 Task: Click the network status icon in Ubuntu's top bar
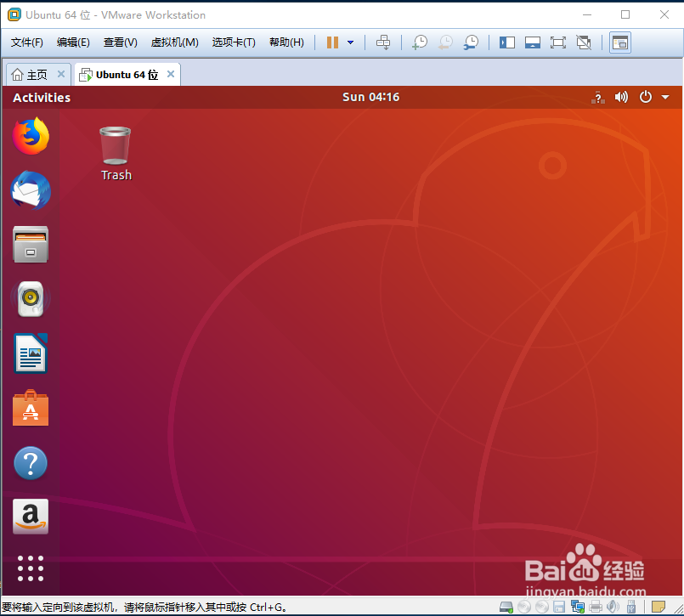point(598,98)
